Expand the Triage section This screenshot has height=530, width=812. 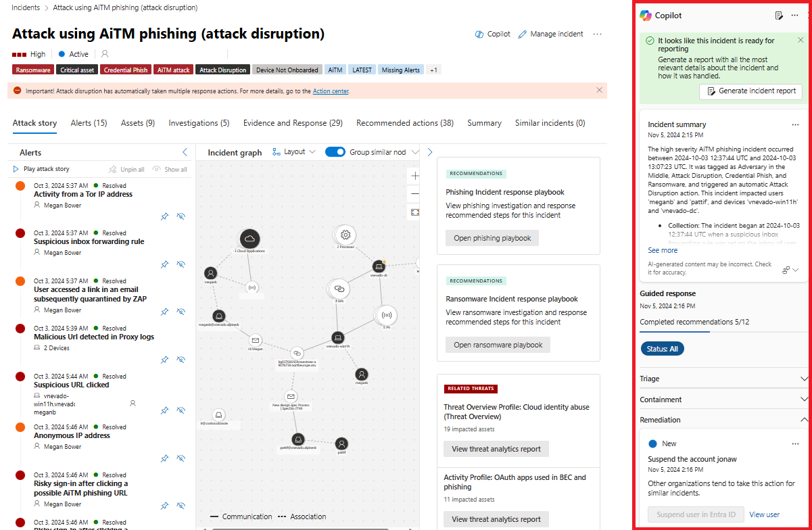click(x=723, y=379)
